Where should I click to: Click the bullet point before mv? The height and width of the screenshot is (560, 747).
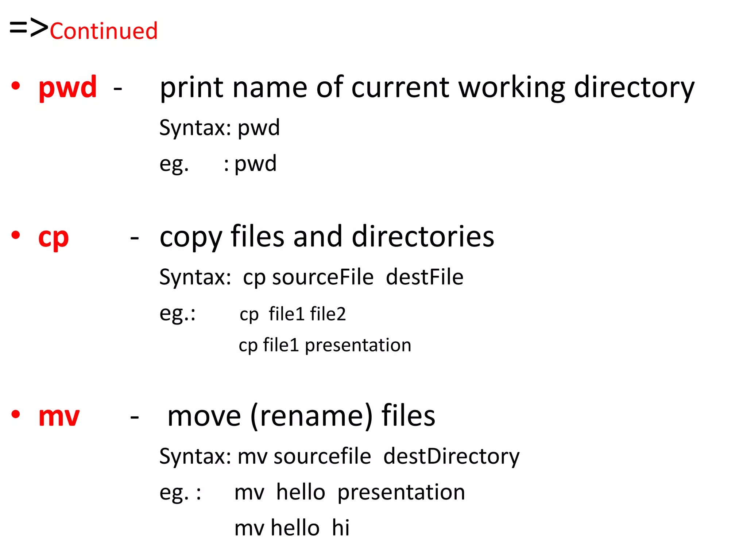click(16, 414)
